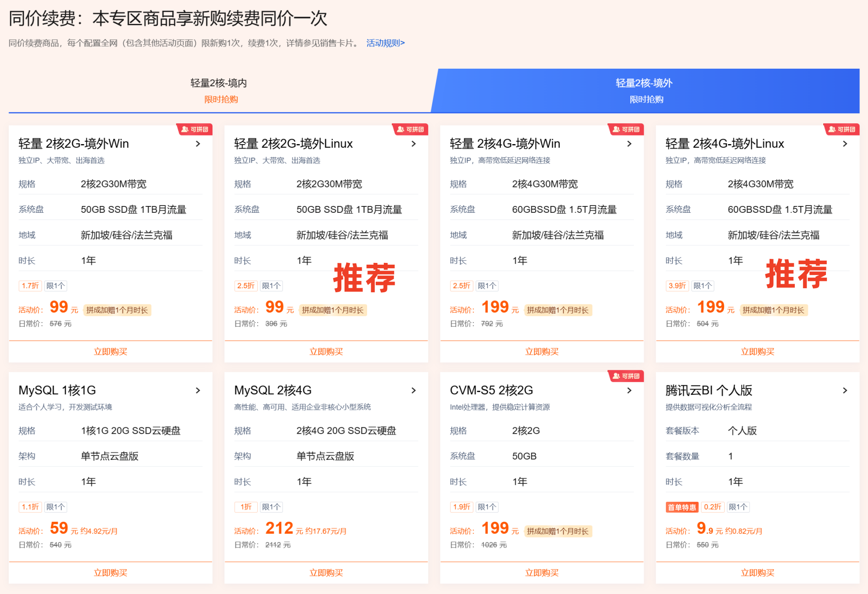The height and width of the screenshot is (594, 868).
Task: Open the 轻量 2核2G-境外Linux title
Action: pos(293,144)
